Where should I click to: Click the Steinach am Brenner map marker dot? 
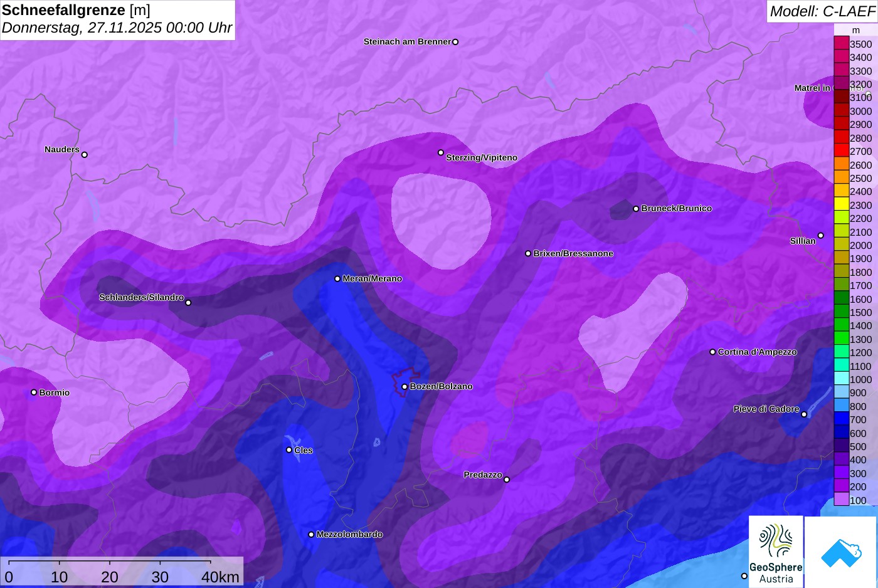tap(455, 42)
